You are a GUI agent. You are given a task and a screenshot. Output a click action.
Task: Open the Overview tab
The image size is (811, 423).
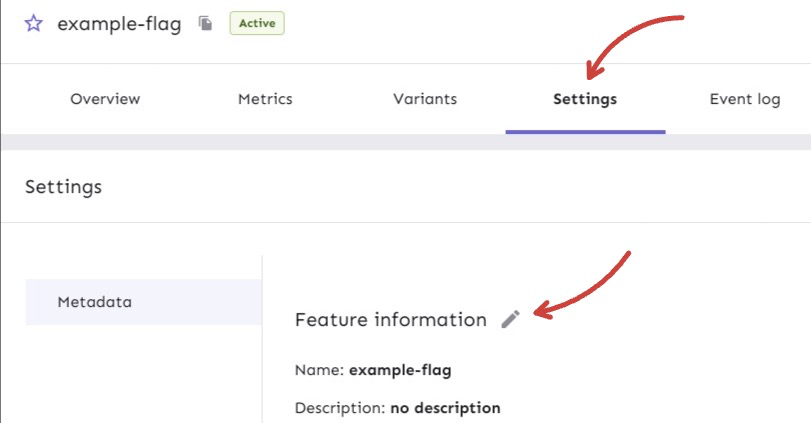(105, 99)
